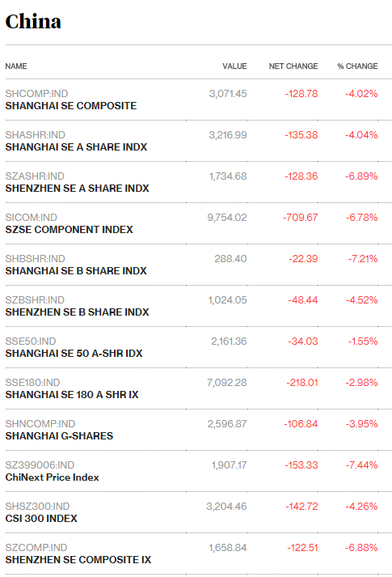Image resolution: width=392 pixels, height=577 pixels.
Task: Select the SZSE COMPONENT INDEX row name
Action: coord(69,230)
